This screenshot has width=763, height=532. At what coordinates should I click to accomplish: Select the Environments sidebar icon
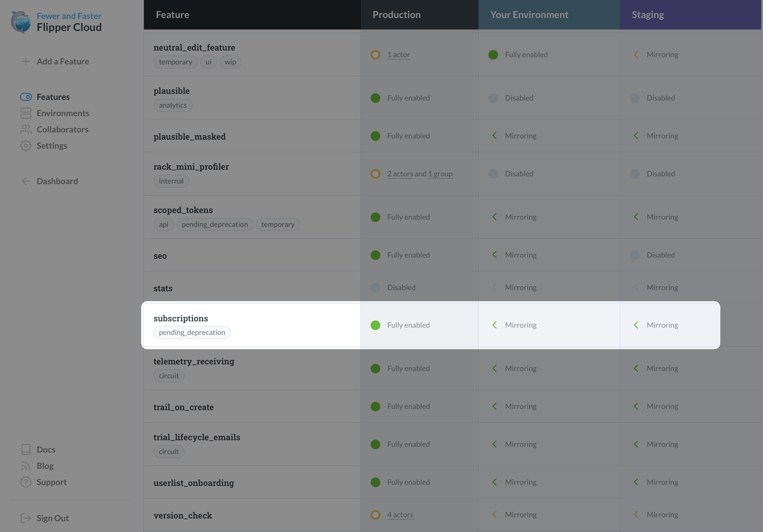(x=26, y=113)
